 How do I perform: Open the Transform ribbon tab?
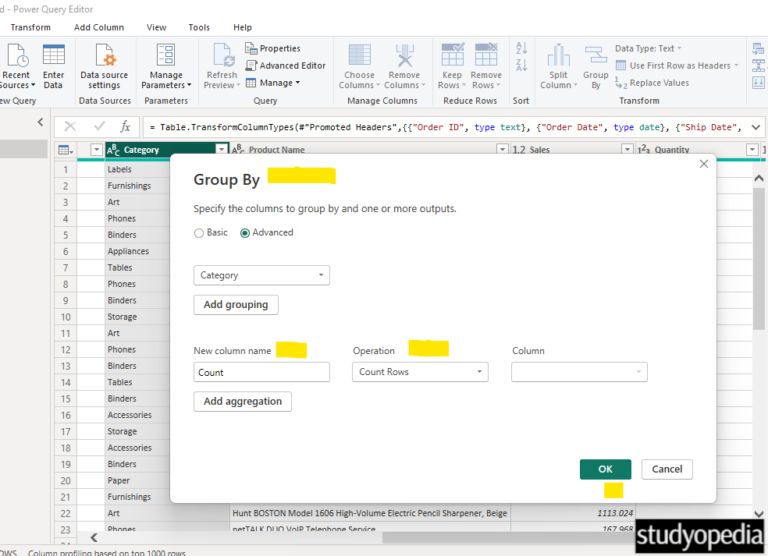point(30,27)
